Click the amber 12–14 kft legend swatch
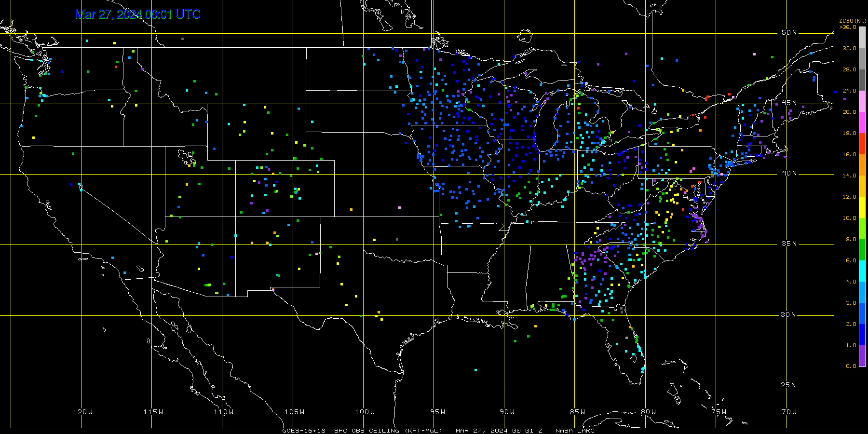Viewport: 868px width, 434px height. [862, 186]
